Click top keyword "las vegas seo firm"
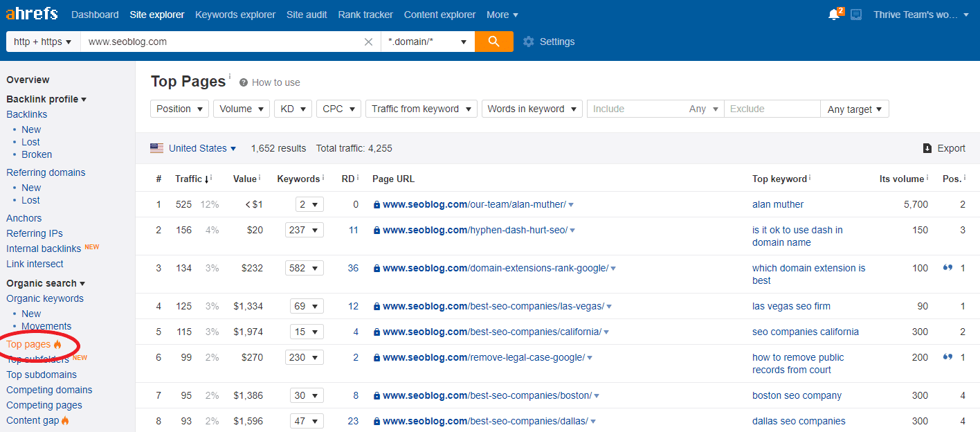The width and height of the screenshot is (980, 432). [791, 306]
